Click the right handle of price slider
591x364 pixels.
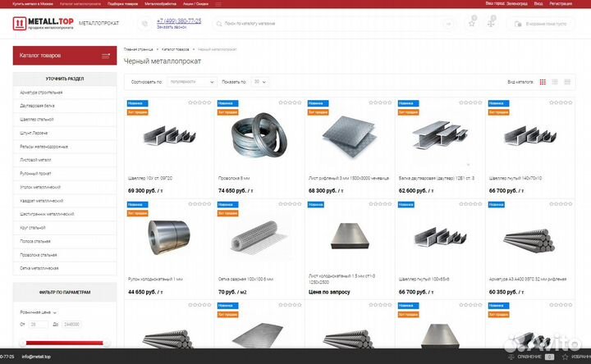[107, 343]
